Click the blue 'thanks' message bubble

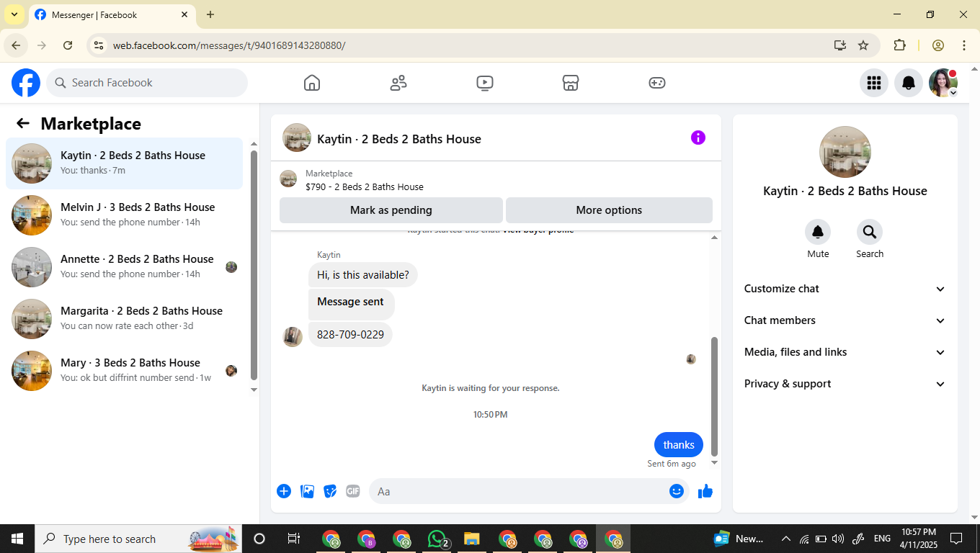[x=679, y=445]
